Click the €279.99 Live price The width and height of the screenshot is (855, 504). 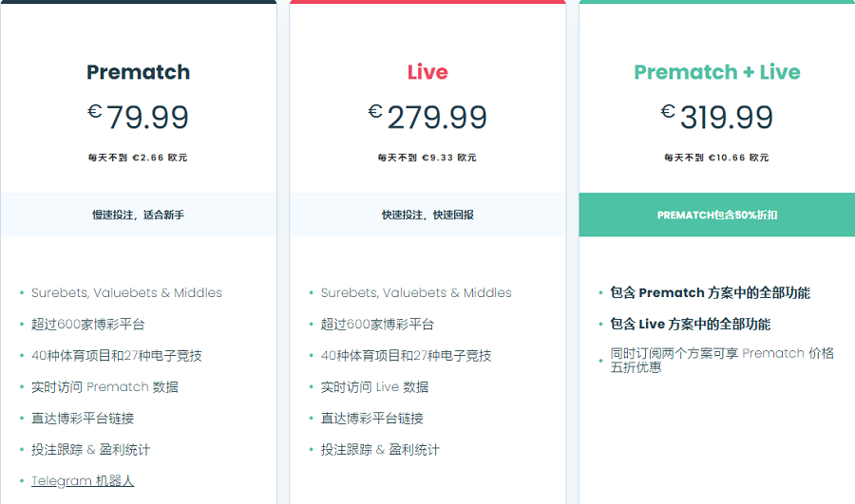coord(427,117)
